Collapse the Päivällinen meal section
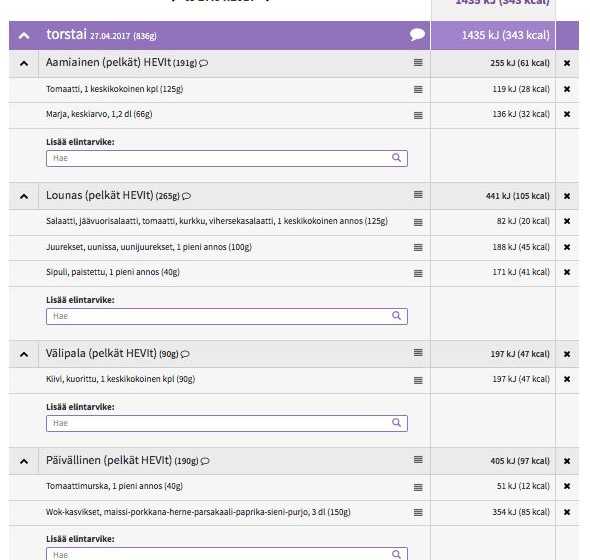Screen dimensions: 590x560 tap(24, 461)
